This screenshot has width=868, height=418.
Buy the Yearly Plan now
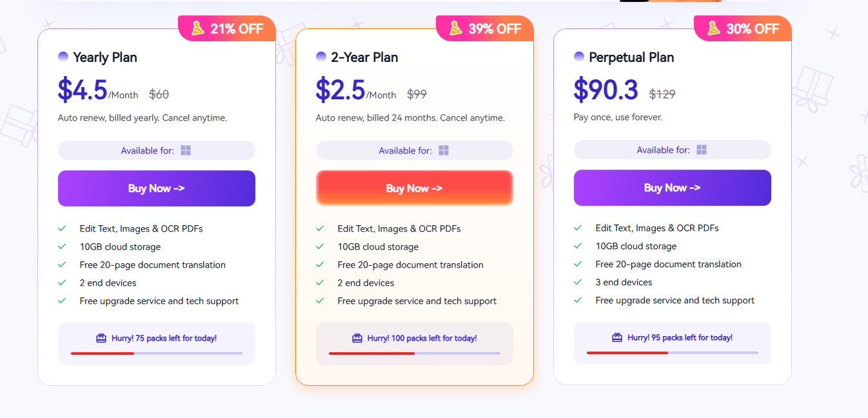tap(157, 188)
